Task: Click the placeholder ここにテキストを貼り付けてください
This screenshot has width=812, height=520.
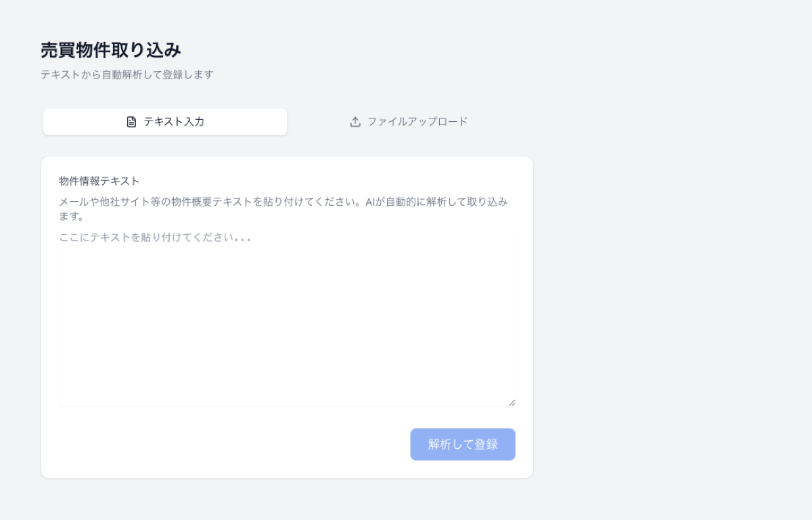Action: (x=156, y=238)
